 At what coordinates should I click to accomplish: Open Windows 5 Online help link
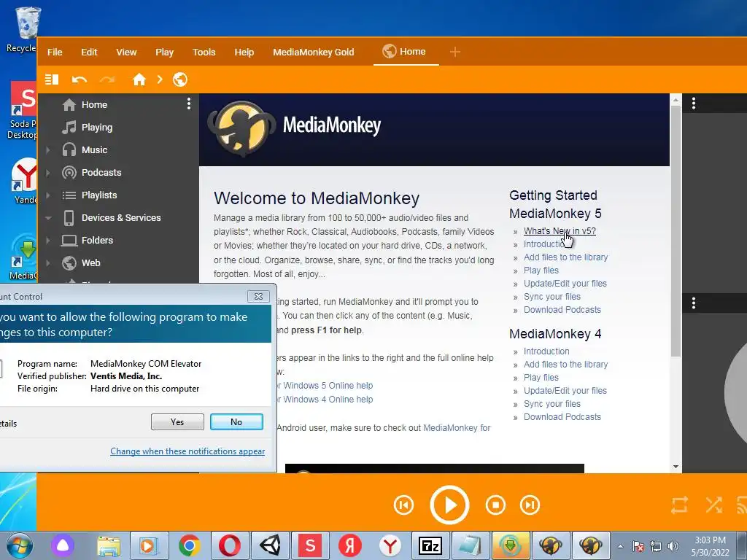tap(328, 385)
